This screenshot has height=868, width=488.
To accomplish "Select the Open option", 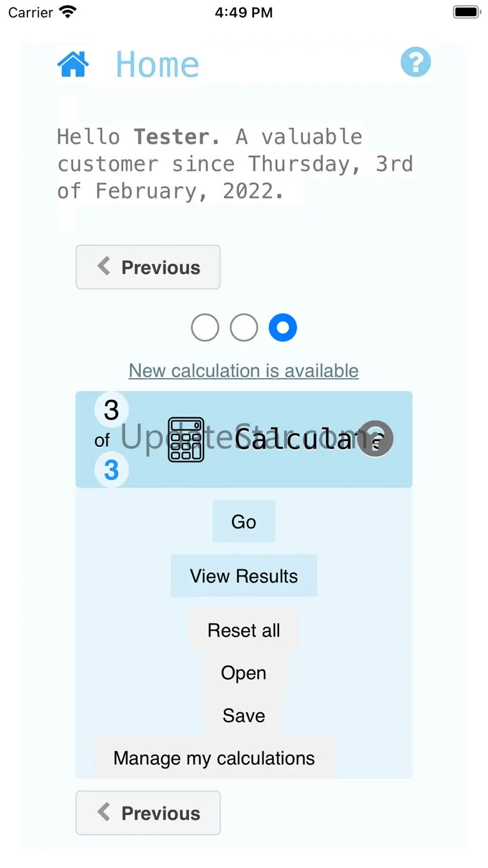I will pyautogui.click(x=244, y=673).
